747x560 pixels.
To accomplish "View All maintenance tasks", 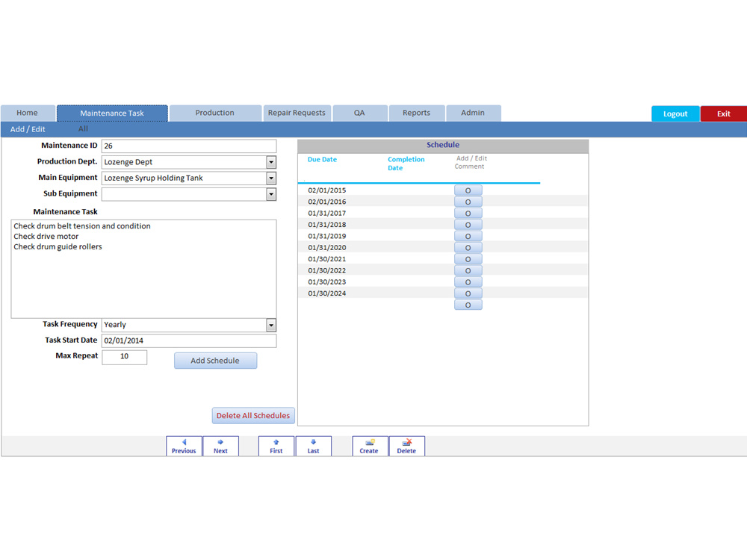I will (x=83, y=128).
